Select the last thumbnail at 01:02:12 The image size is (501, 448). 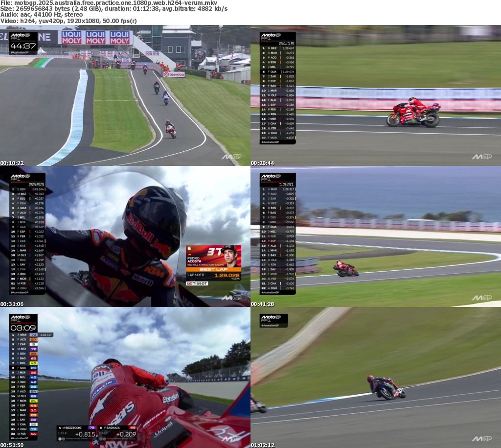coord(376,378)
